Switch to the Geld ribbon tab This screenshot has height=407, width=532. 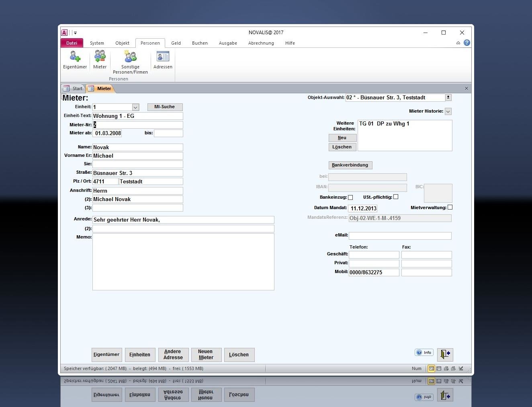click(176, 43)
